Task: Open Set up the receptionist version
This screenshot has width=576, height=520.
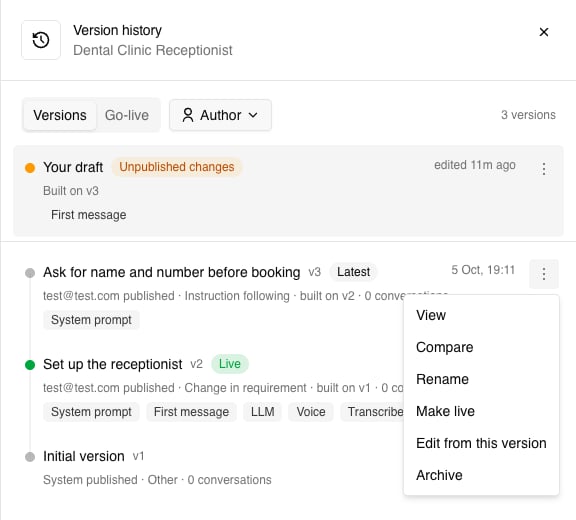Action: [x=112, y=364]
